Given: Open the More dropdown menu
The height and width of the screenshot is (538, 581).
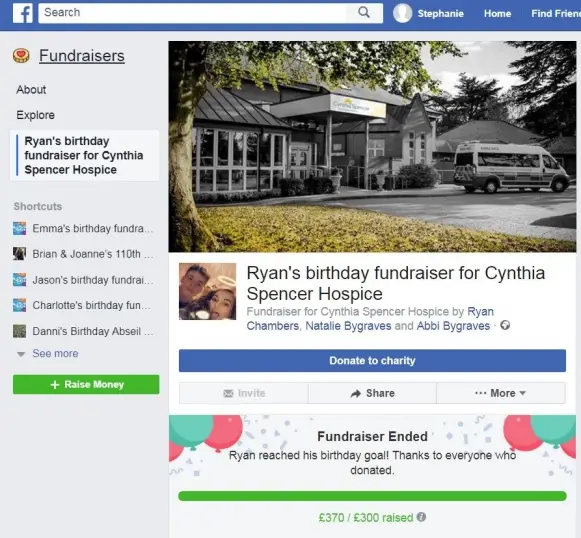Looking at the screenshot, I should (x=501, y=393).
